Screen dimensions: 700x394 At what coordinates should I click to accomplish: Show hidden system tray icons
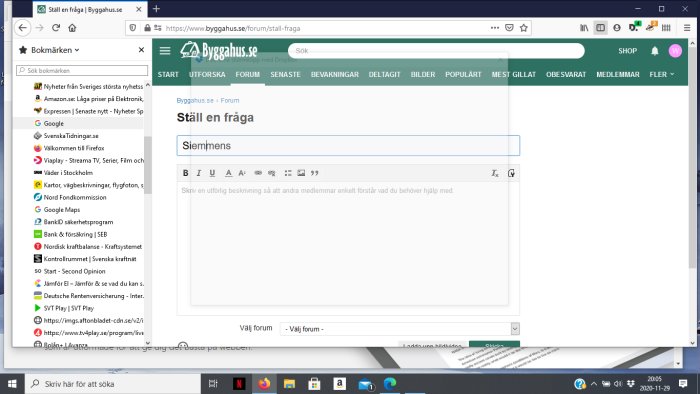click(594, 384)
